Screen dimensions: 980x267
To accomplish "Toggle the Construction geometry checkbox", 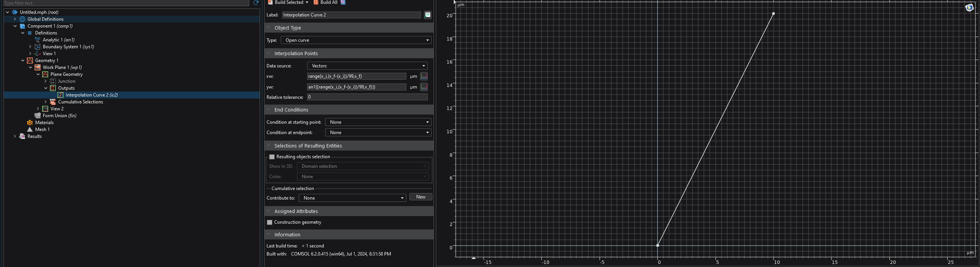I will coord(270,222).
